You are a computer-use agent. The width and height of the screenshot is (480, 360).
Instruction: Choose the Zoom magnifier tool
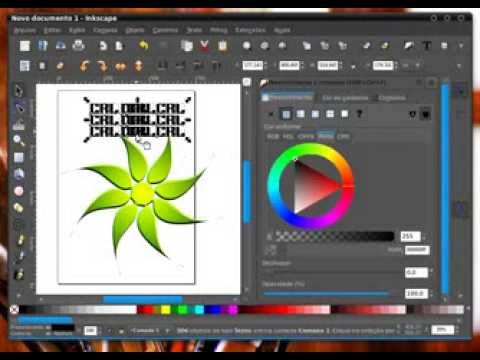(x=19, y=140)
